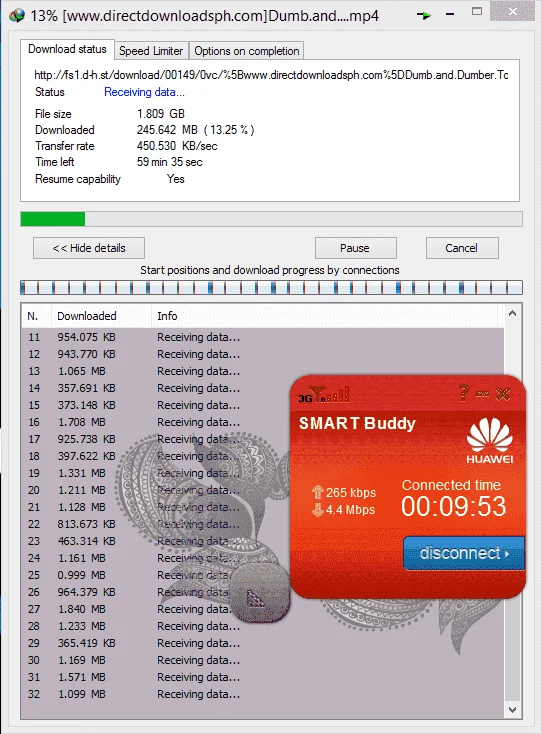Click the file size value 1.809 GB
The image size is (542, 734).
pos(161,114)
